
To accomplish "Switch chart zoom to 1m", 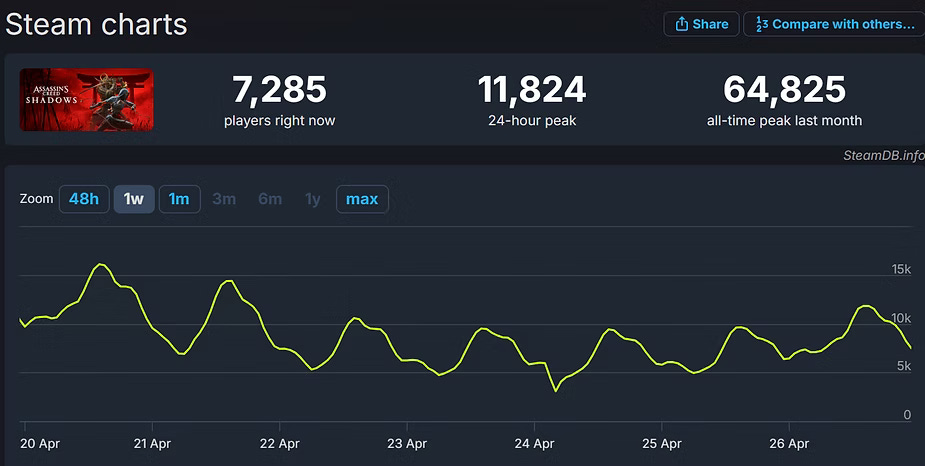I will (179, 199).
